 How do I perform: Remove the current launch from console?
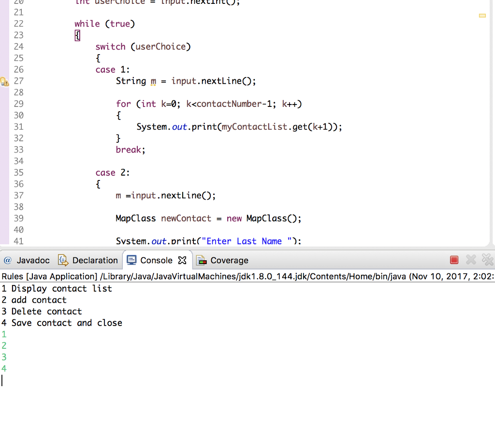(x=471, y=260)
